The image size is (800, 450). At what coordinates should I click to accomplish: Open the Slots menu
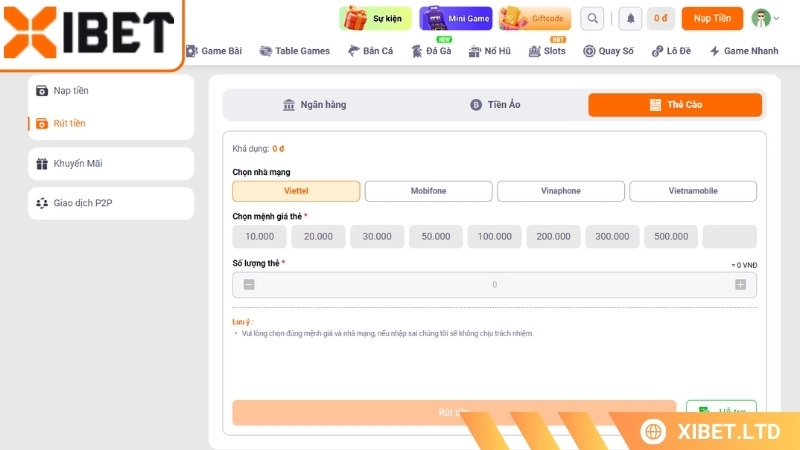tap(547, 51)
